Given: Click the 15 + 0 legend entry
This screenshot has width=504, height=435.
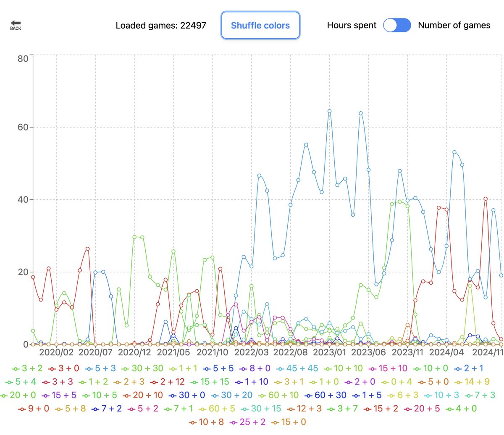Looking at the screenshot, I should tap(289, 422).
